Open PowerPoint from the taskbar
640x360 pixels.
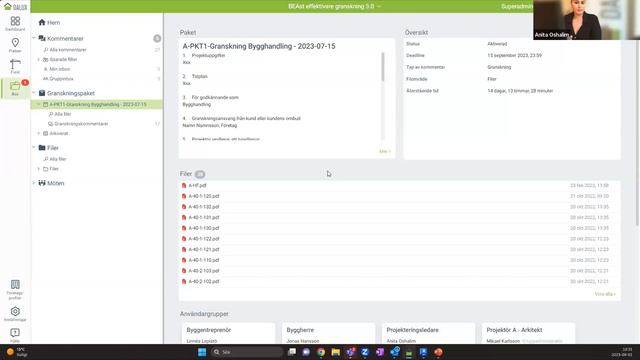pyautogui.click(x=438, y=352)
